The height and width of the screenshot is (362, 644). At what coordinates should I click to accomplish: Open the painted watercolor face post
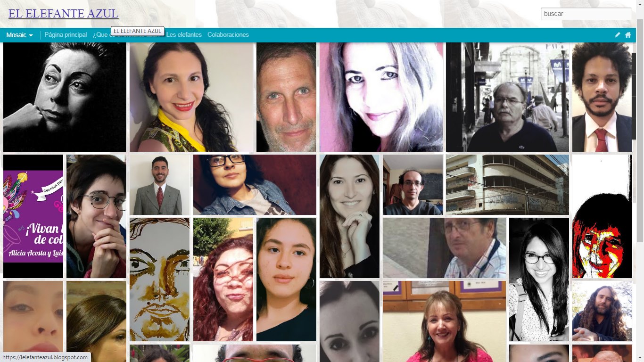click(x=159, y=280)
